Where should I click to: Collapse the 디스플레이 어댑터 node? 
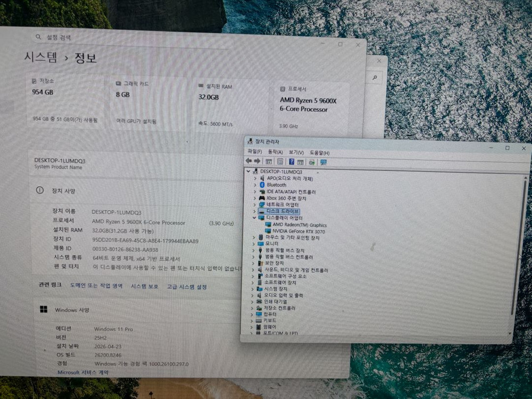click(x=254, y=218)
